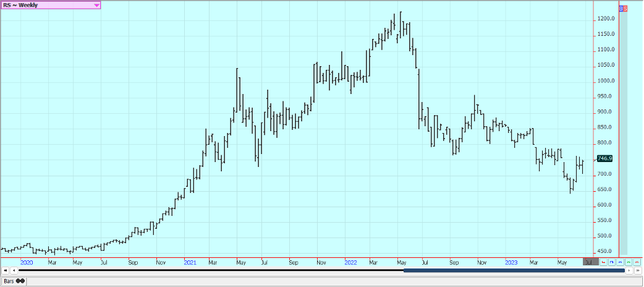Click the blue B buy button

tap(621, 8)
